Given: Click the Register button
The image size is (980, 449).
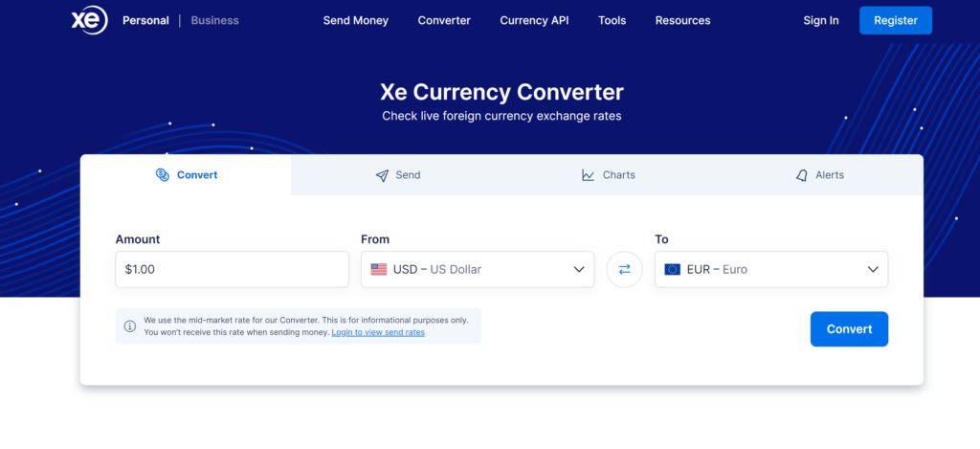Looking at the screenshot, I should tap(896, 21).
